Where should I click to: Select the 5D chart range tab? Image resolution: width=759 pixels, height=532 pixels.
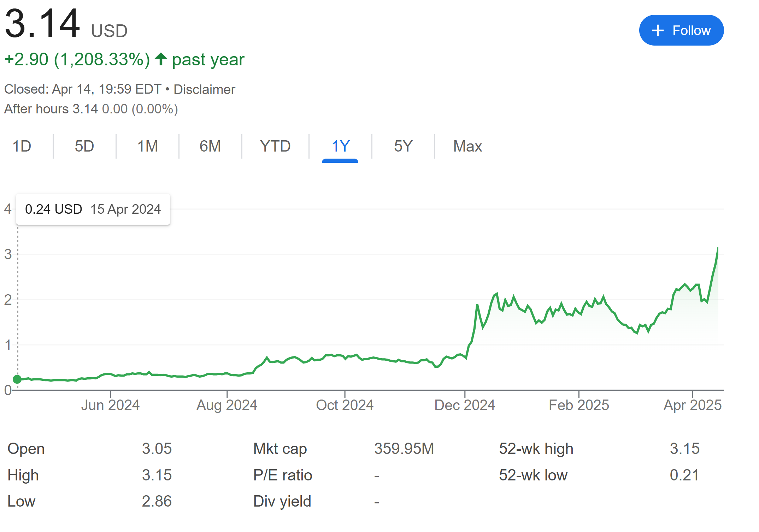click(84, 146)
